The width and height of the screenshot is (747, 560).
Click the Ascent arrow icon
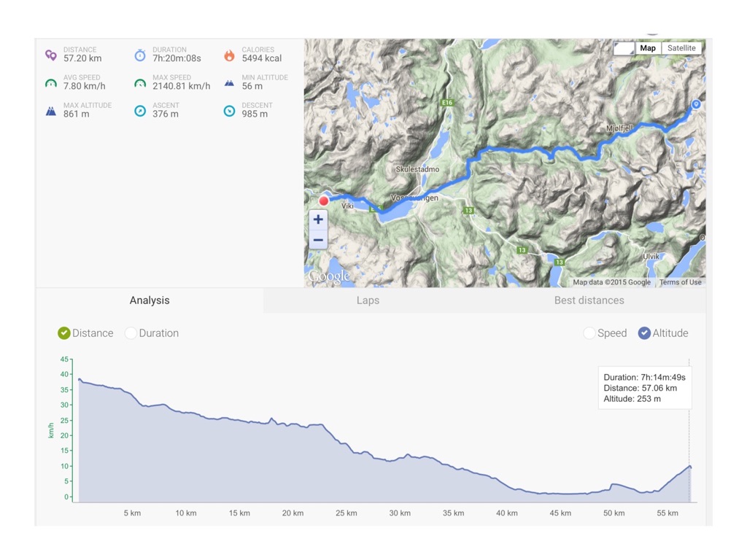(x=140, y=111)
